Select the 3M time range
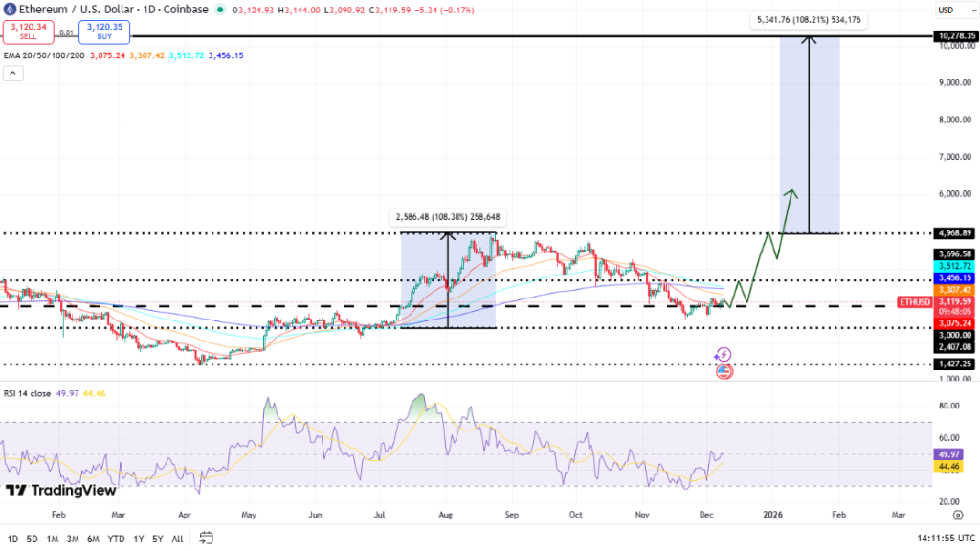 (x=73, y=539)
